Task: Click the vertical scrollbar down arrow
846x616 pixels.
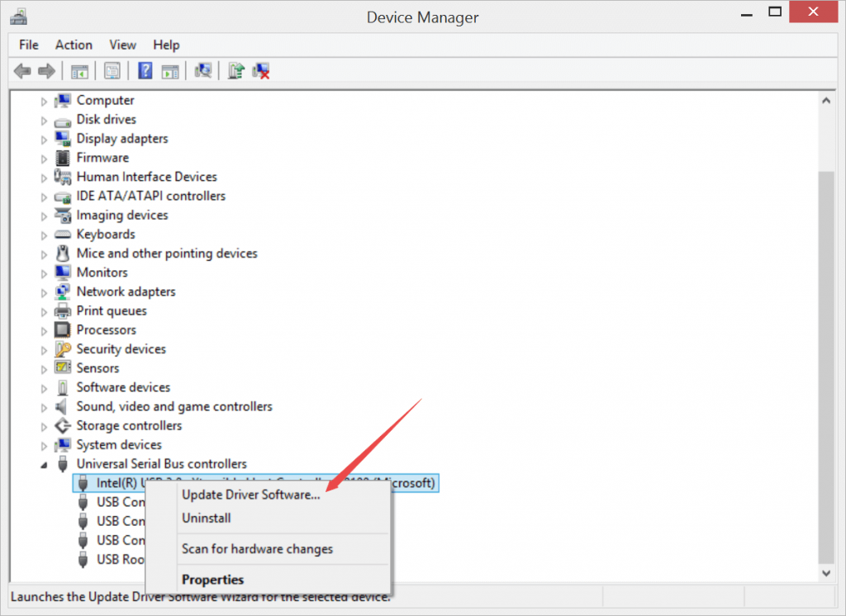Action: 826,572
